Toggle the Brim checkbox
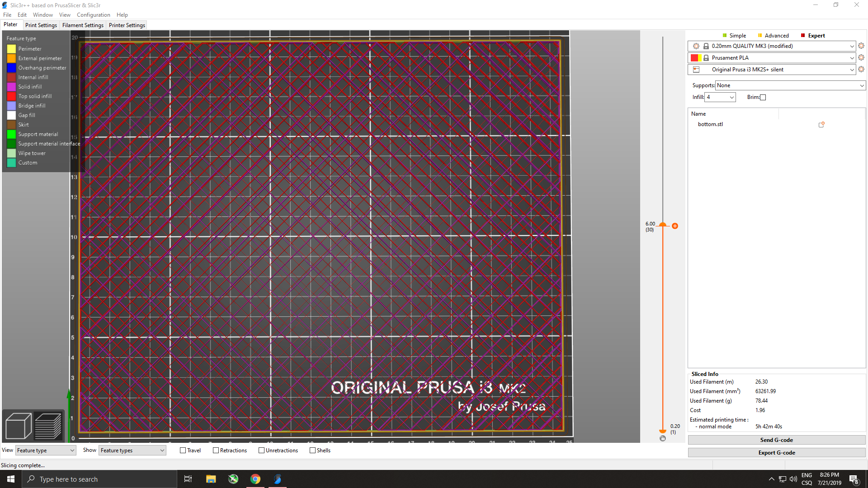This screenshot has width=868, height=488. (763, 98)
